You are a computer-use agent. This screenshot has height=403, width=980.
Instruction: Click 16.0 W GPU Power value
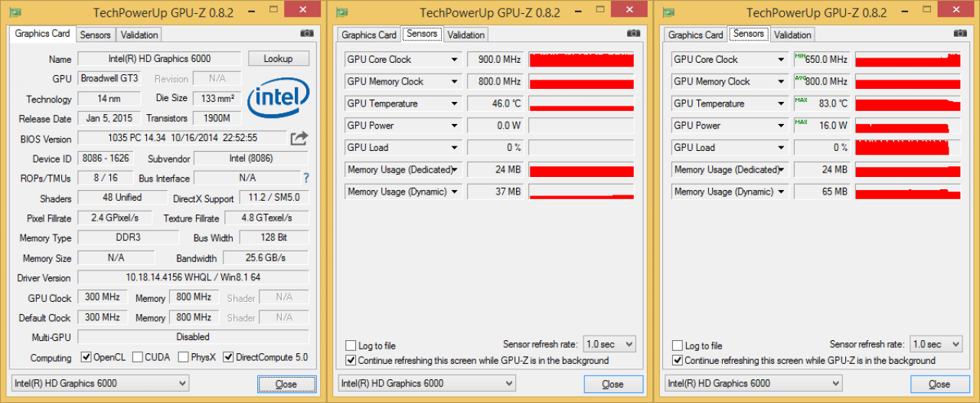click(822, 126)
